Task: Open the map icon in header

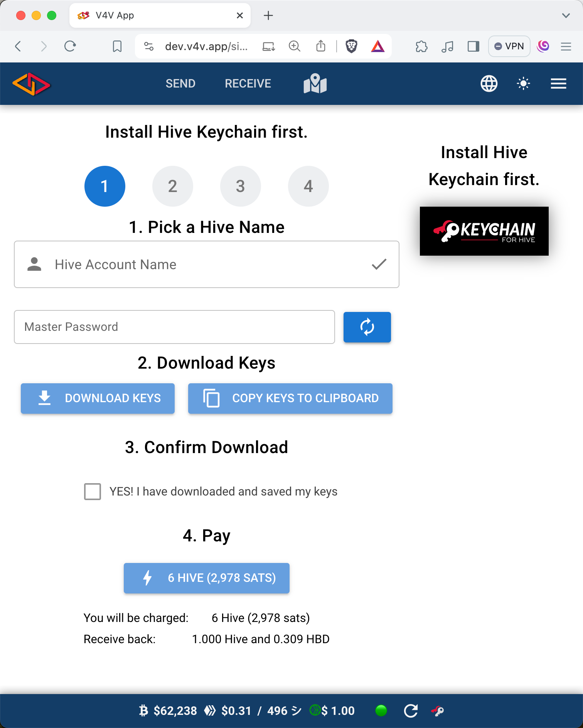Action: coord(315,83)
